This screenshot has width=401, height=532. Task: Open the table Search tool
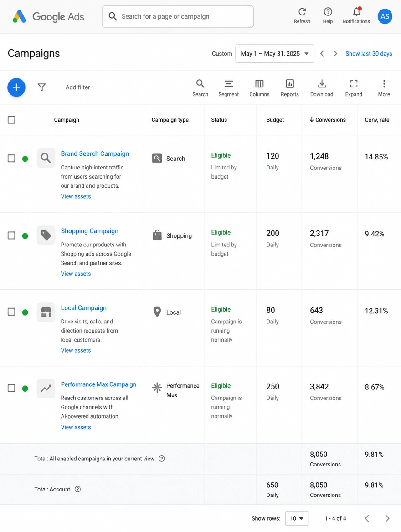coord(200,88)
